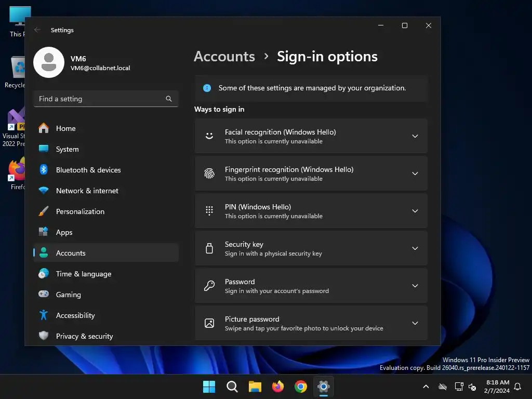Click 'Ways to sign in' heading
Screen dimensions: 532x399
pos(219,109)
